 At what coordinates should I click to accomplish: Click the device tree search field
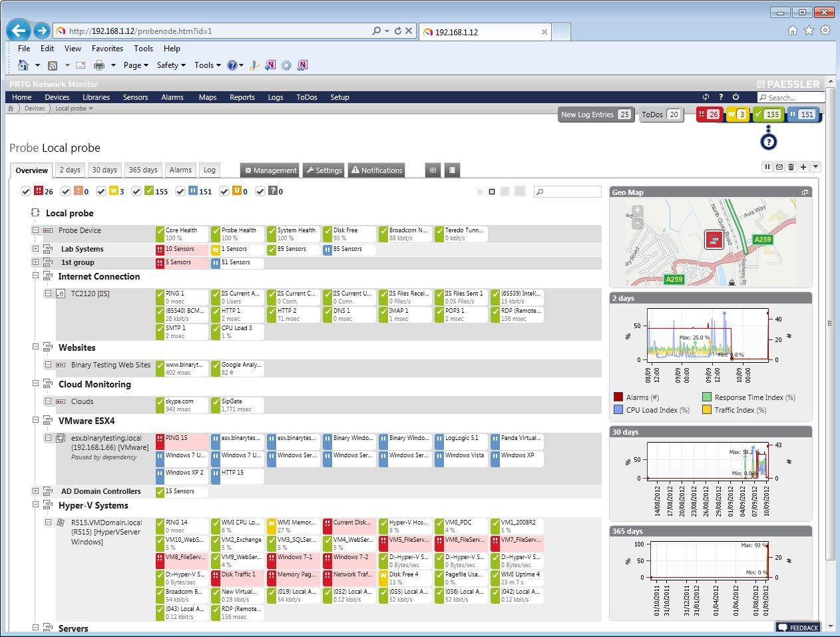568,192
